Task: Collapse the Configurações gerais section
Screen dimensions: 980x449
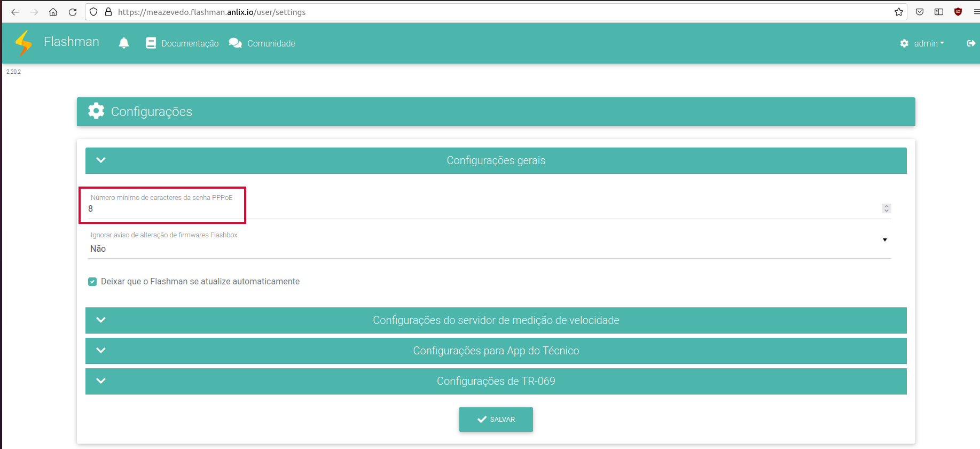Action: [496, 160]
